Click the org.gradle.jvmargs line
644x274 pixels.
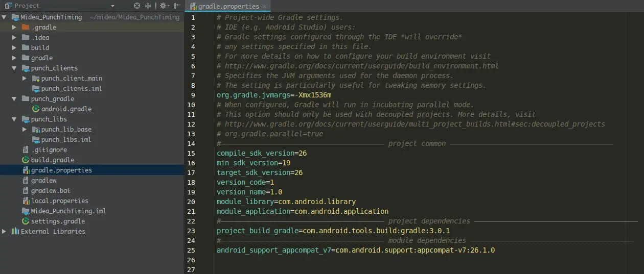(x=274, y=95)
